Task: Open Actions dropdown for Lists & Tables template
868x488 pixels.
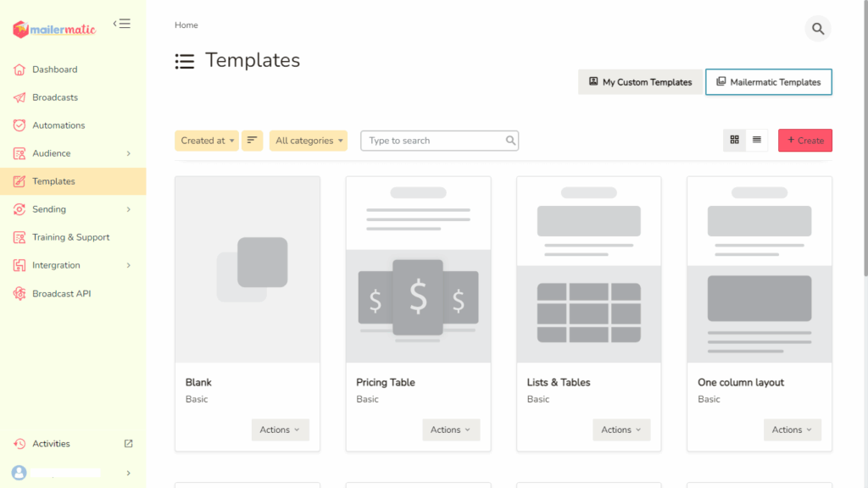Action: tap(621, 430)
